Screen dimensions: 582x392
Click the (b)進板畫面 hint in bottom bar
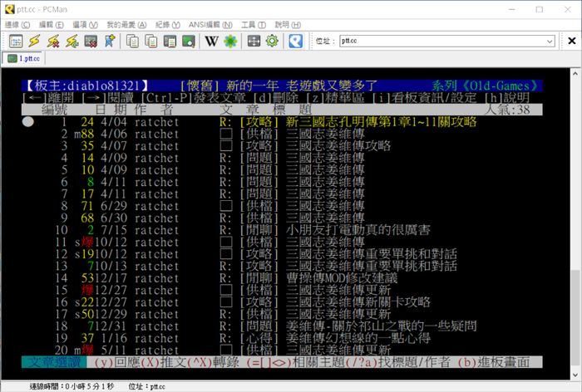pyautogui.click(x=494, y=362)
